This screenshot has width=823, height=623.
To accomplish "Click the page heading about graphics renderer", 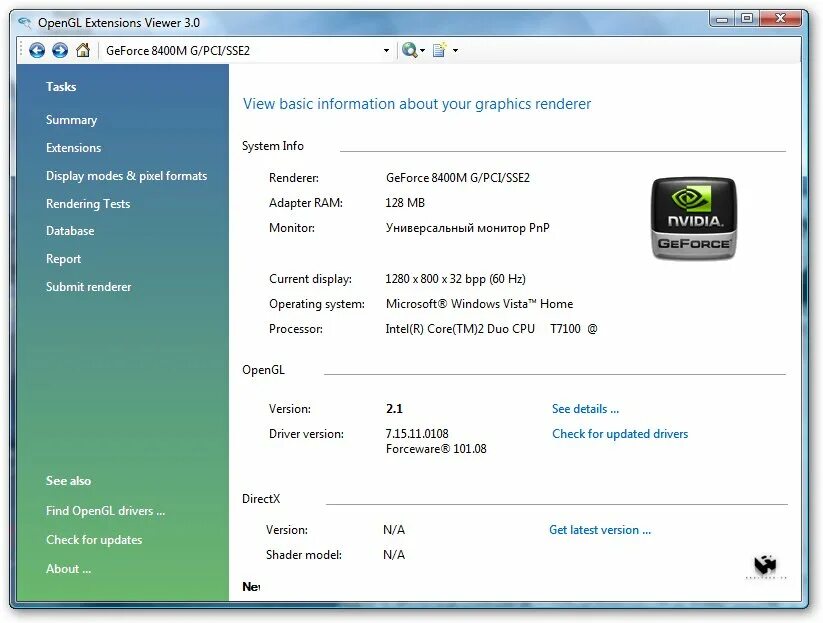I will click(x=417, y=104).
